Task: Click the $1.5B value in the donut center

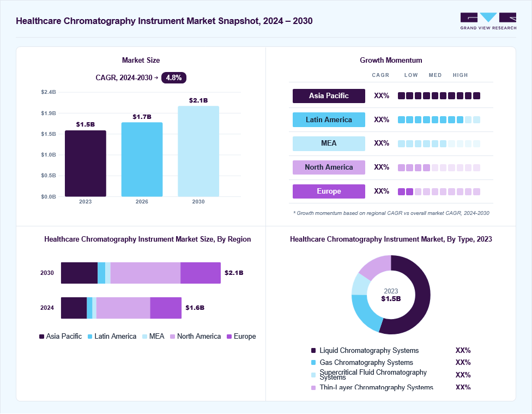Action: point(391,299)
